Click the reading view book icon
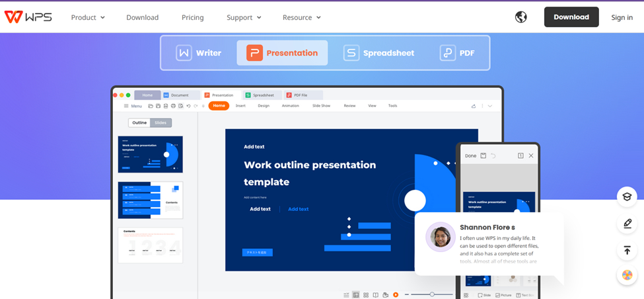The width and height of the screenshot is (644, 299). click(x=375, y=295)
